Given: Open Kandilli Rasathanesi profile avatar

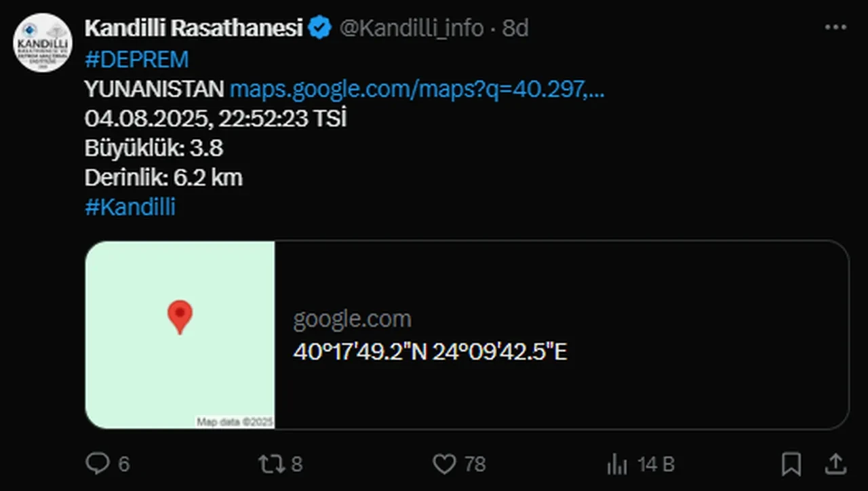Looking at the screenshot, I should coord(43,43).
